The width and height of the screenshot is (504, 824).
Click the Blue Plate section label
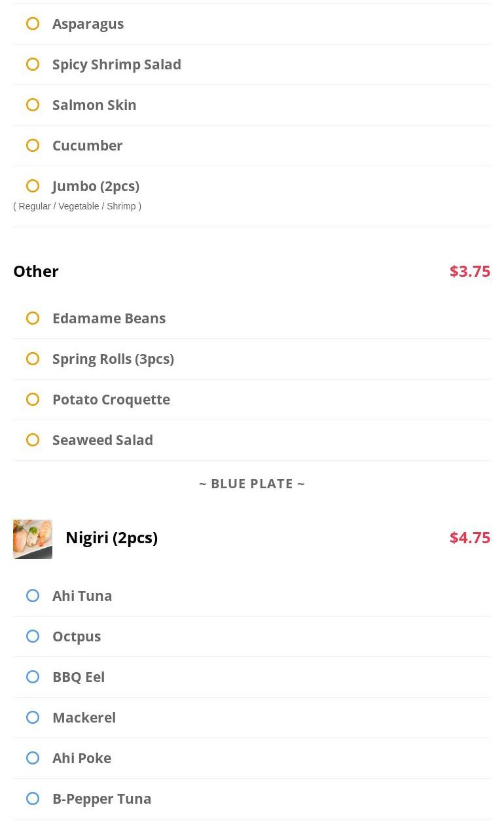(252, 484)
